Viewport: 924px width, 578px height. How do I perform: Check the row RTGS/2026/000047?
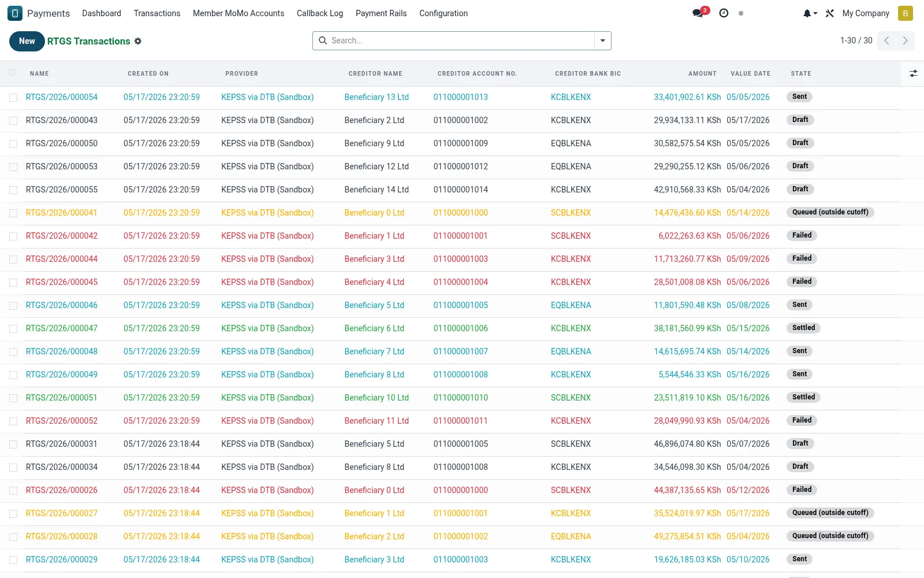[13, 329]
